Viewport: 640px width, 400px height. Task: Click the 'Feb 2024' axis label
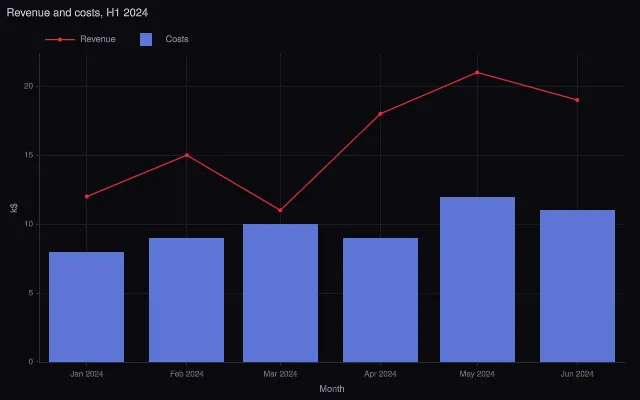(187, 374)
